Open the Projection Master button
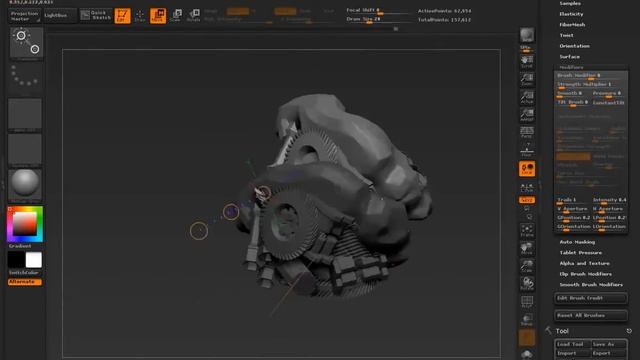Image resolution: width=640 pixels, height=360 pixels. tap(25, 16)
